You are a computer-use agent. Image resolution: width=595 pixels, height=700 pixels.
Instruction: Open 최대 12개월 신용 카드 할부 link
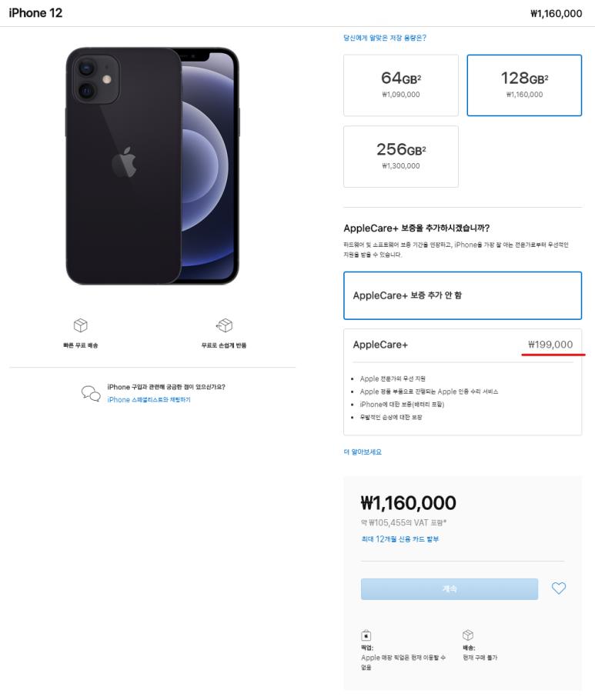tap(399, 539)
